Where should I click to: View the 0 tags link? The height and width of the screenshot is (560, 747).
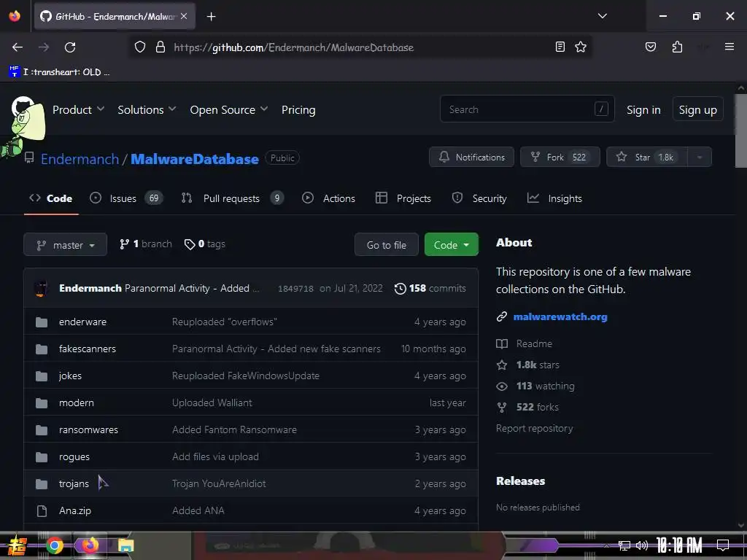coord(205,244)
